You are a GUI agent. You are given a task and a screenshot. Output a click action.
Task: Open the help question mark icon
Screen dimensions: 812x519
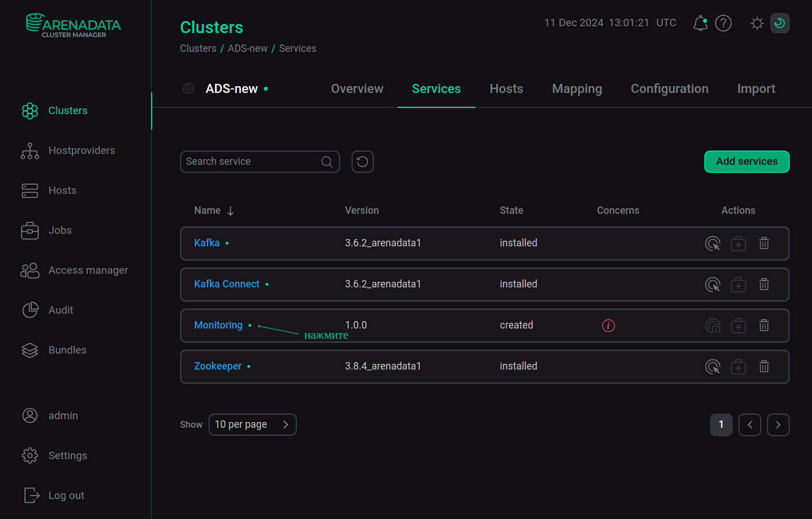tap(724, 23)
